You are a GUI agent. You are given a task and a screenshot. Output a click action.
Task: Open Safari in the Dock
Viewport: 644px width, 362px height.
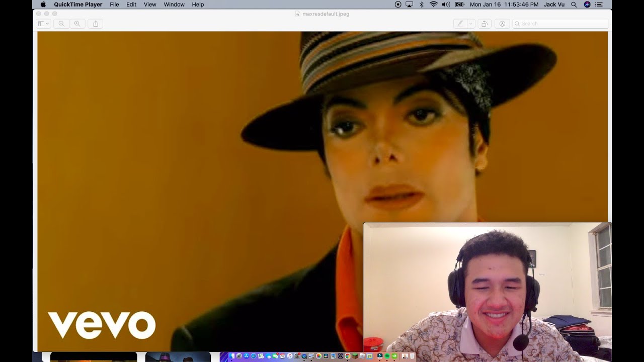coord(253,356)
